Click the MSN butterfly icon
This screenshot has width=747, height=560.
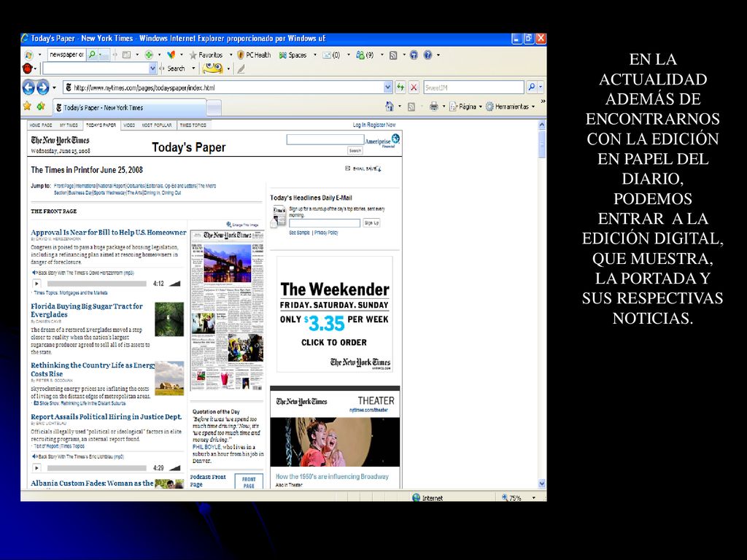click(171, 55)
